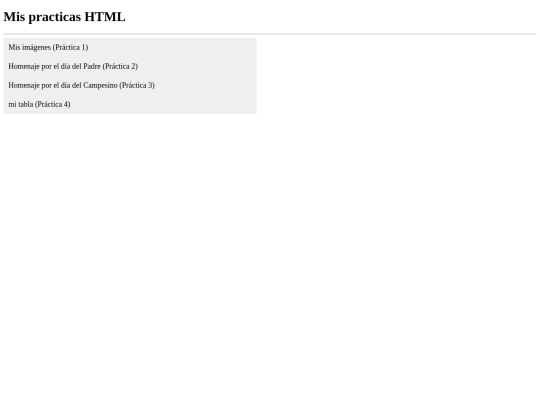Viewport: 540px width, 405px height.
Task: Click the word HTML in the heading
Action: point(105,17)
